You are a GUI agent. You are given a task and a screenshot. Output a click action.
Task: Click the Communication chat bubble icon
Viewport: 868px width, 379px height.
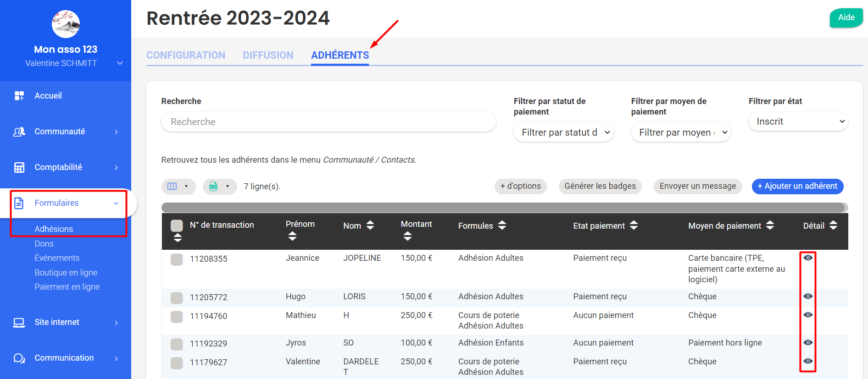19,358
